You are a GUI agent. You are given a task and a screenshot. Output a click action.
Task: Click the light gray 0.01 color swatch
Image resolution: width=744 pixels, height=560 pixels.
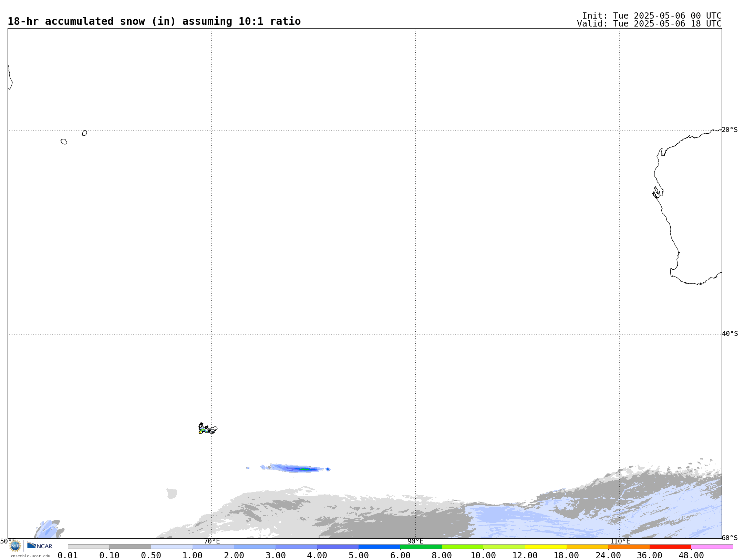(x=89, y=547)
